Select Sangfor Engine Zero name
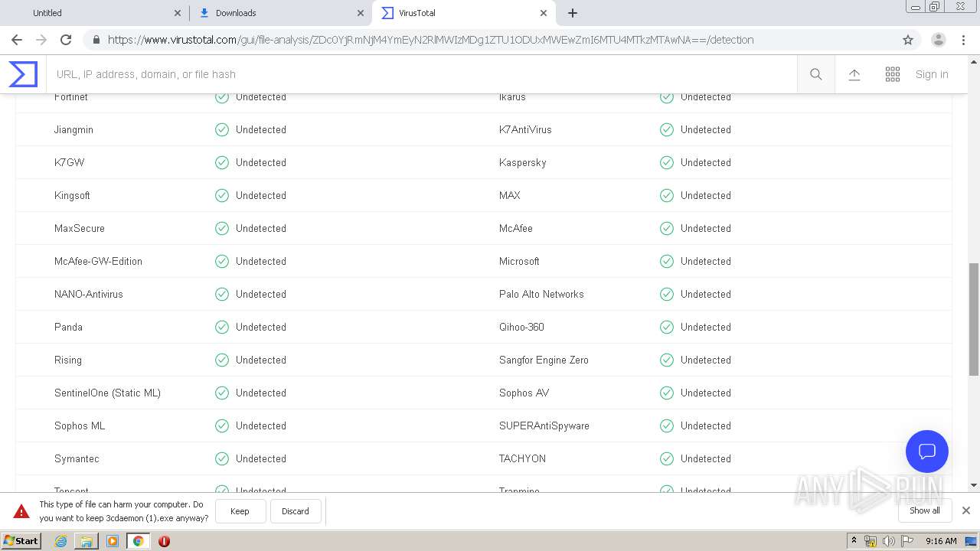 (544, 360)
